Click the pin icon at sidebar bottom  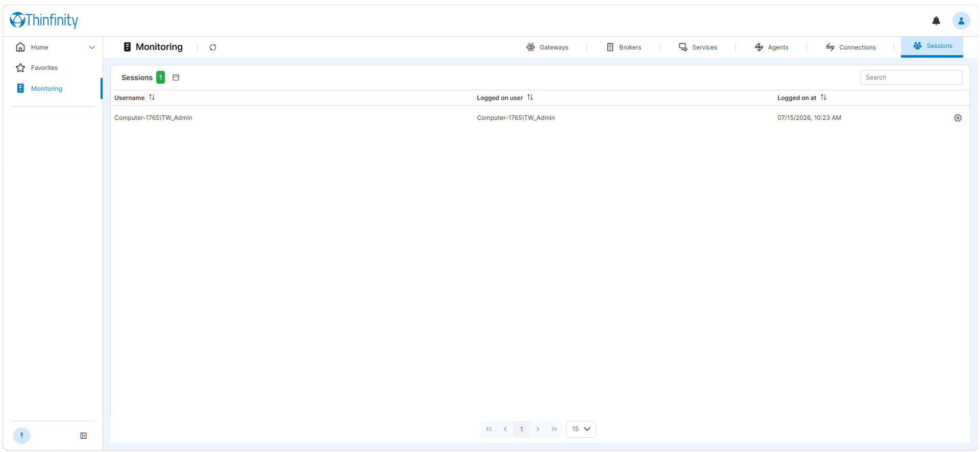21,436
